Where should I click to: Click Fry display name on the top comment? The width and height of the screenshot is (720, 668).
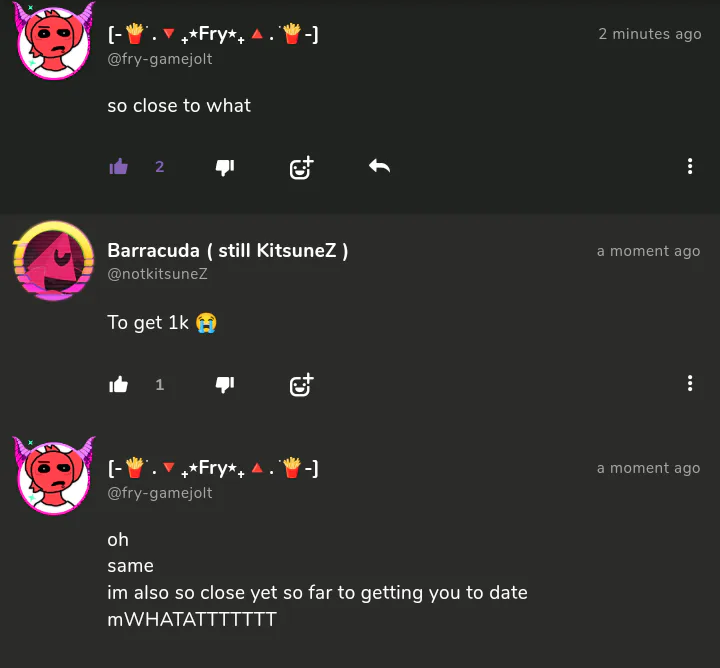pyautogui.click(x=213, y=34)
